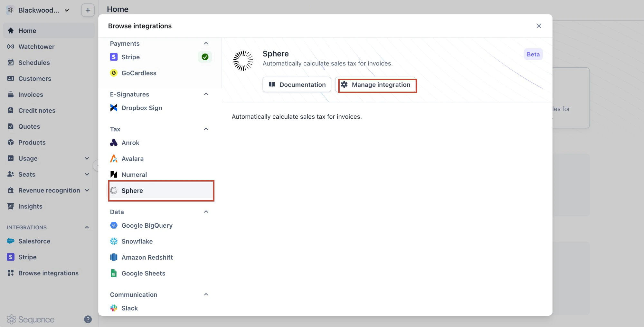Click the Slack integration icon
Screen dimensions: 644x327
coord(113,308)
